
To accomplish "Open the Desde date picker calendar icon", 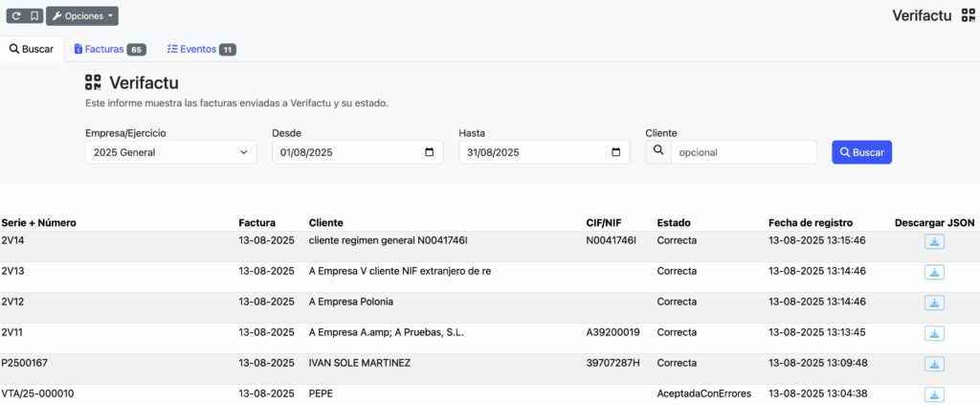I will (429, 152).
